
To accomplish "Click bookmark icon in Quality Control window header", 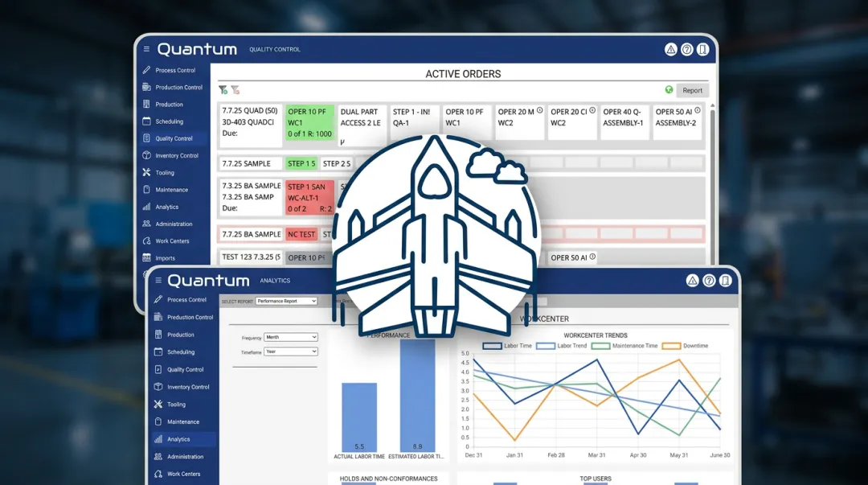I will pyautogui.click(x=702, y=49).
